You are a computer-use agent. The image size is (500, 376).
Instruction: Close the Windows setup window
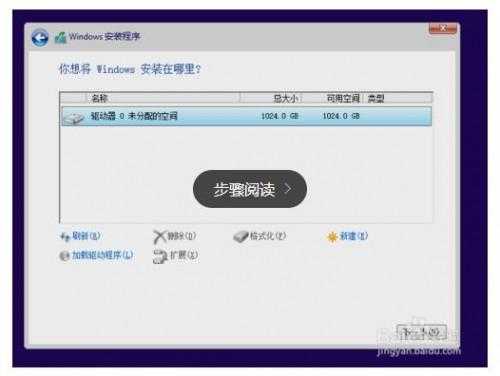click(443, 28)
